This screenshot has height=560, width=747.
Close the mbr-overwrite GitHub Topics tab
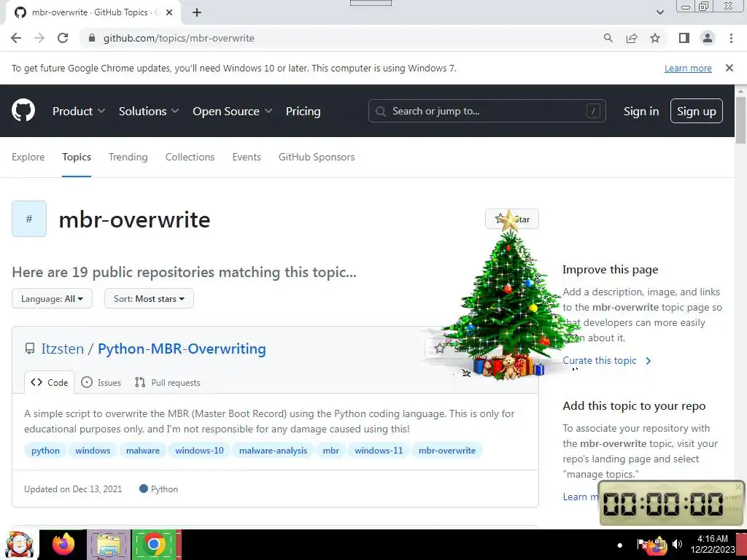click(x=169, y=12)
